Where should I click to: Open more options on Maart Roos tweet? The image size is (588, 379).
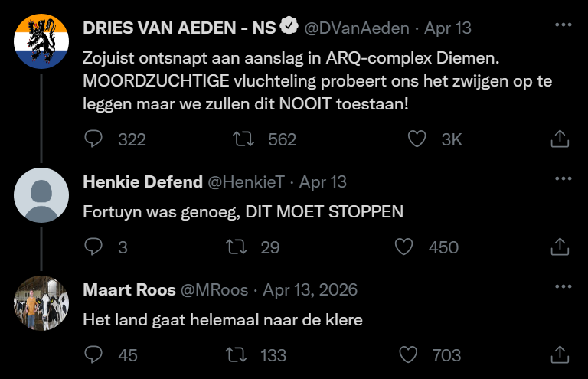(563, 287)
